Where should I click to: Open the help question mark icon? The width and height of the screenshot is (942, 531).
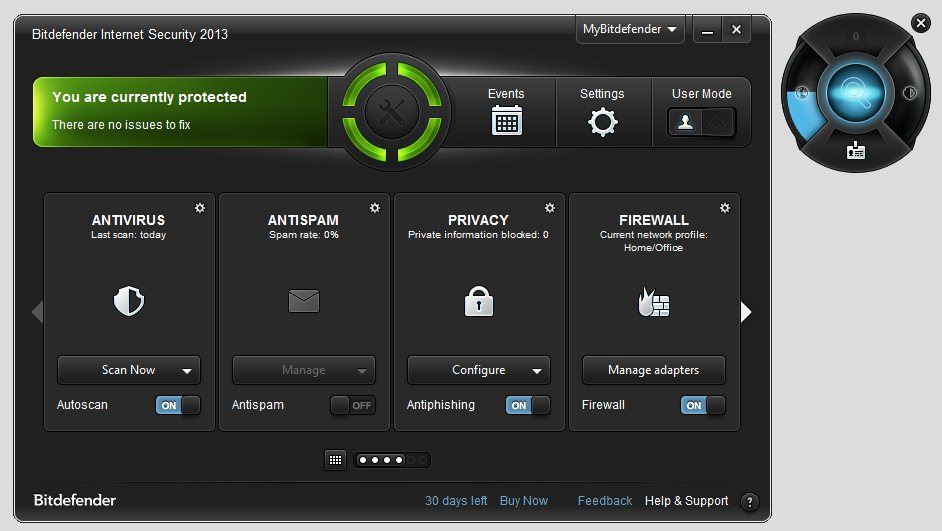coord(749,501)
